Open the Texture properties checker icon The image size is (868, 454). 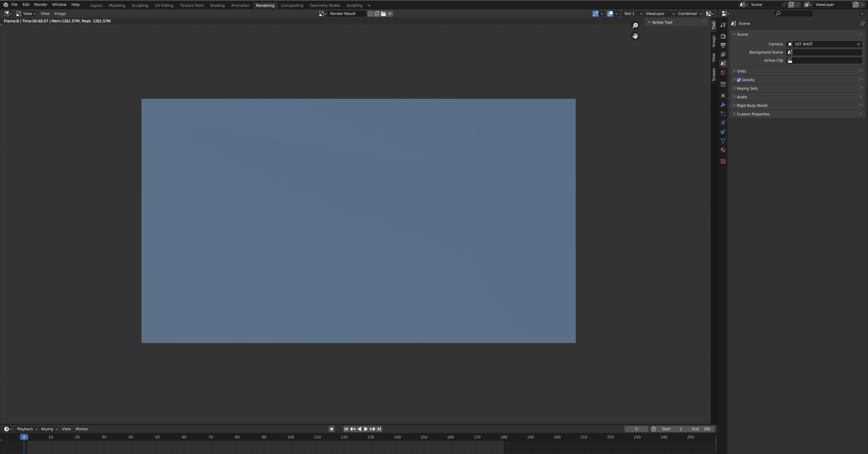(723, 161)
